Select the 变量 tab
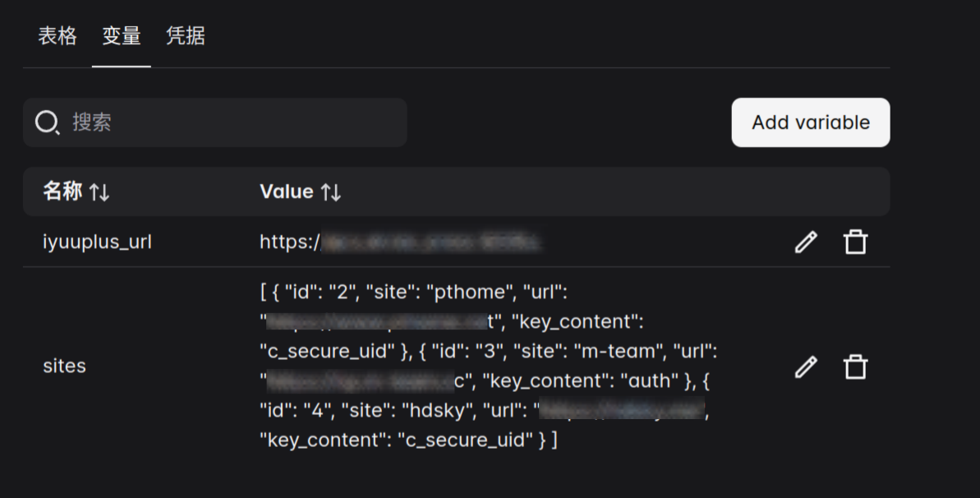Screen dimensions: 980x498 [122, 35]
